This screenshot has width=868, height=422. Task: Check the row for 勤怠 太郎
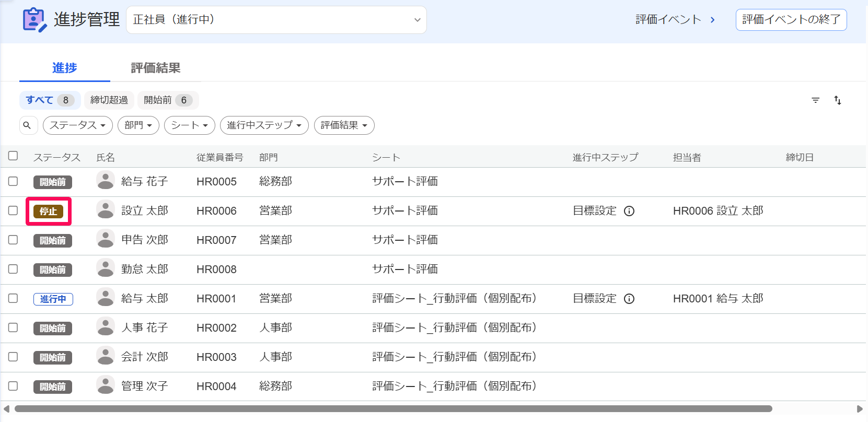coord(13,269)
